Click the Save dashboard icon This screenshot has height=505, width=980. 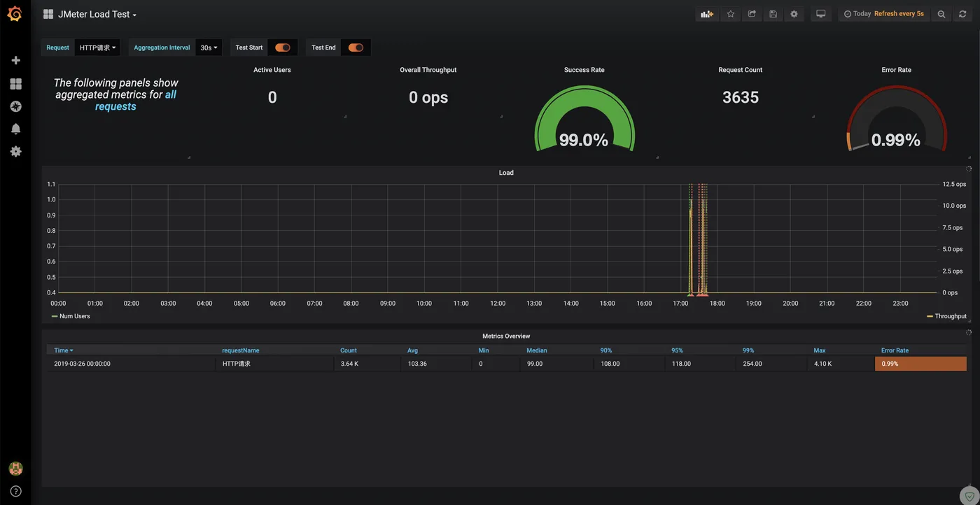click(773, 14)
